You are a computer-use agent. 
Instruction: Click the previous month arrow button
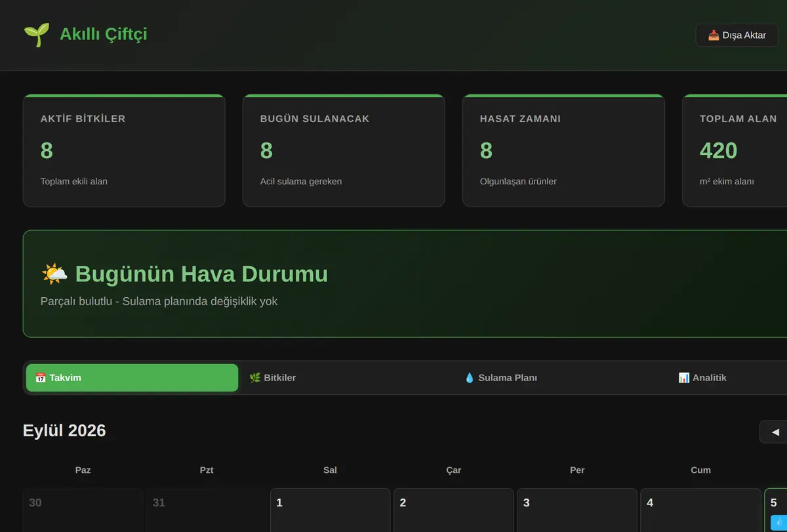pos(775,432)
